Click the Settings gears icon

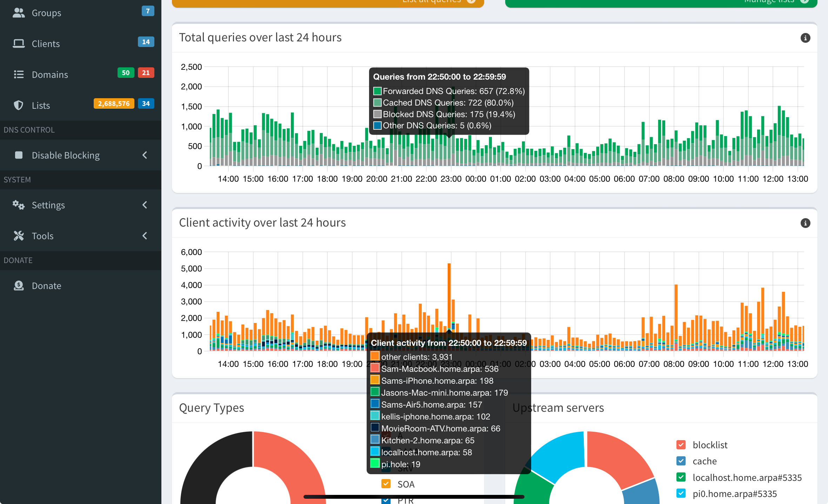pos(19,205)
